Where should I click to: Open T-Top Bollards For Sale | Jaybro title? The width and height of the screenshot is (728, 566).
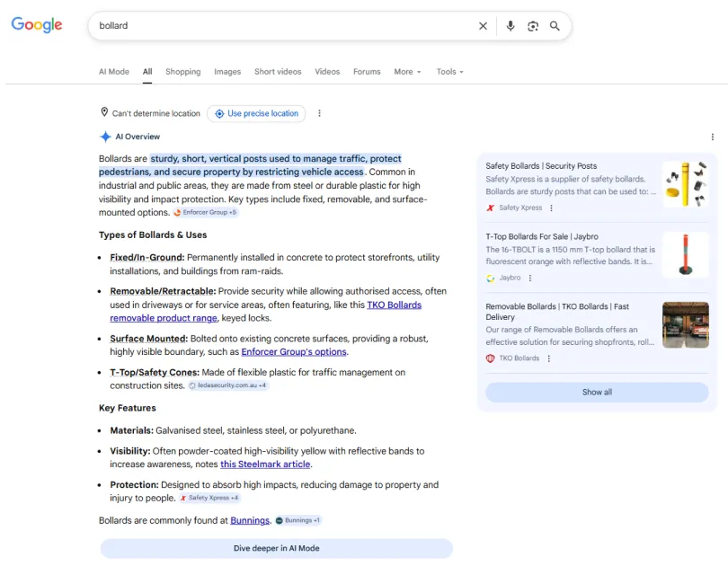tap(542, 236)
